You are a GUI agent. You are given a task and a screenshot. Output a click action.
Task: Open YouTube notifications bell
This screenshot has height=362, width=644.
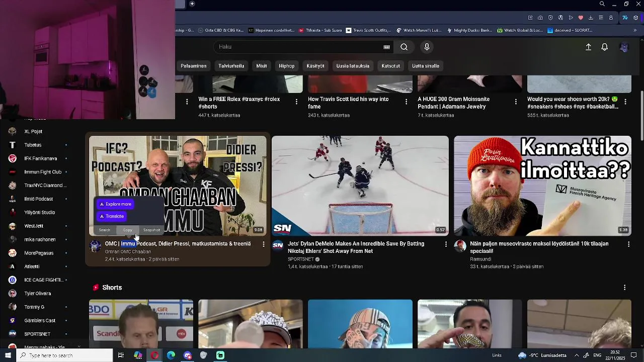point(605,47)
